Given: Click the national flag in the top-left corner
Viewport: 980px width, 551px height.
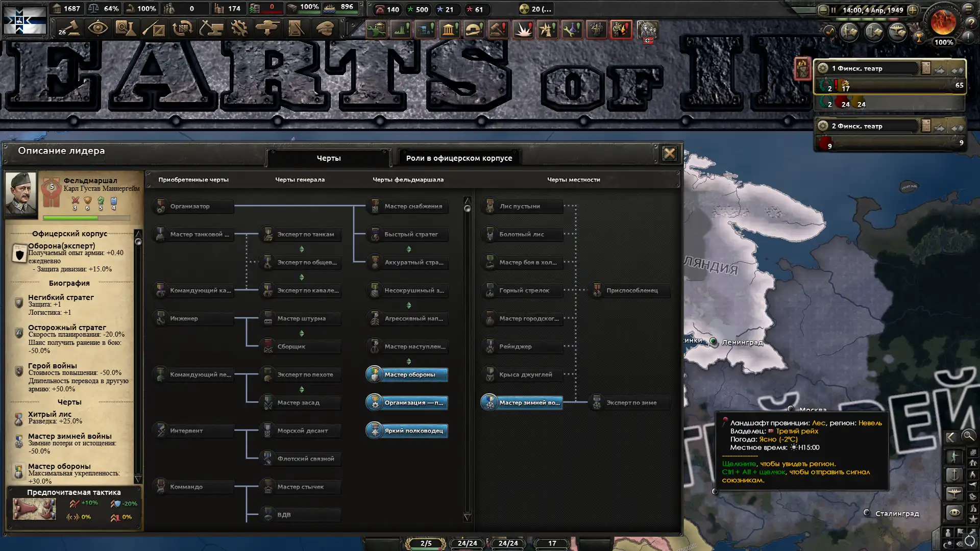Looking at the screenshot, I should [x=24, y=19].
